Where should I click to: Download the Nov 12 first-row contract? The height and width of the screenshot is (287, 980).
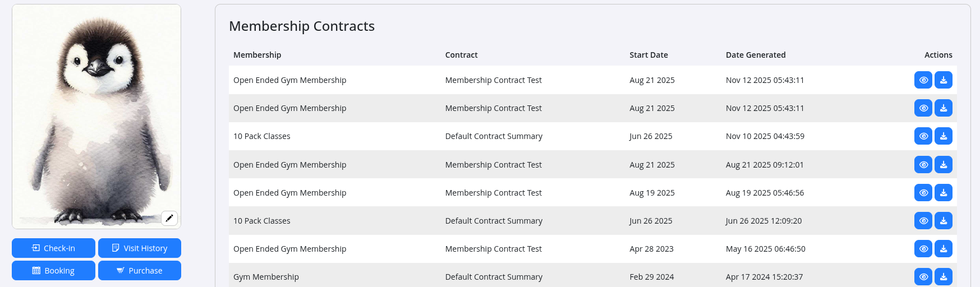click(944, 80)
